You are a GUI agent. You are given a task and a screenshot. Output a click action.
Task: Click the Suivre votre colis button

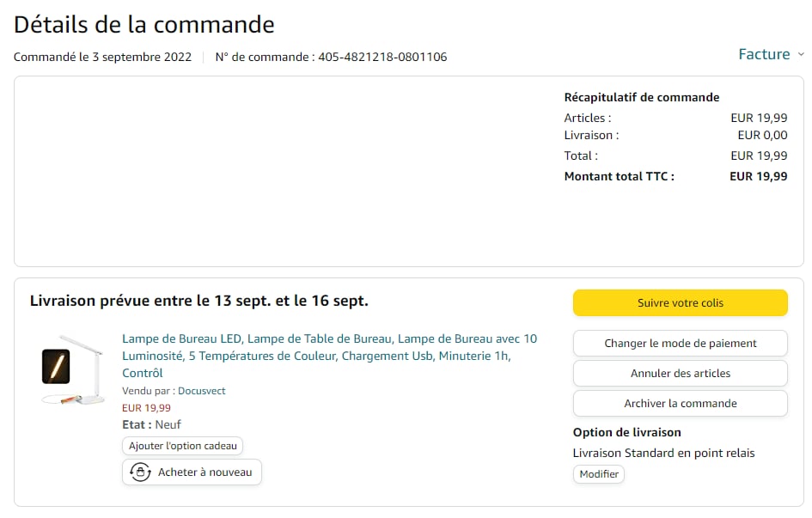tap(680, 303)
